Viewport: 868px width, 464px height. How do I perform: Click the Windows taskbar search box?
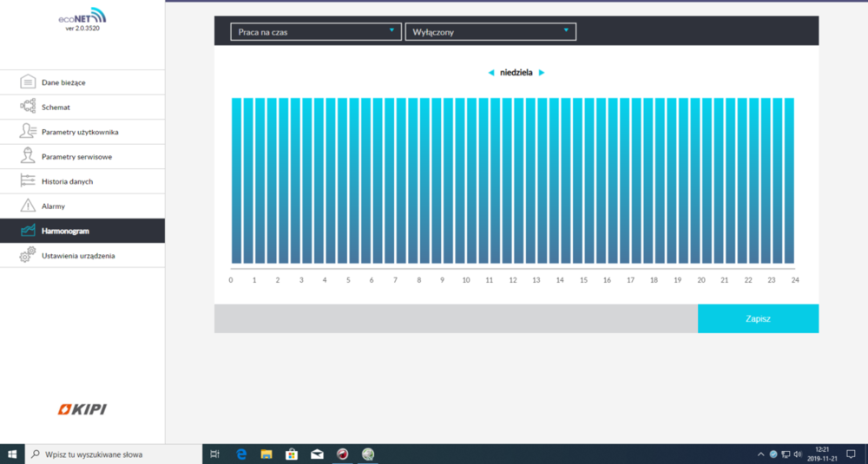[x=113, y=454]
